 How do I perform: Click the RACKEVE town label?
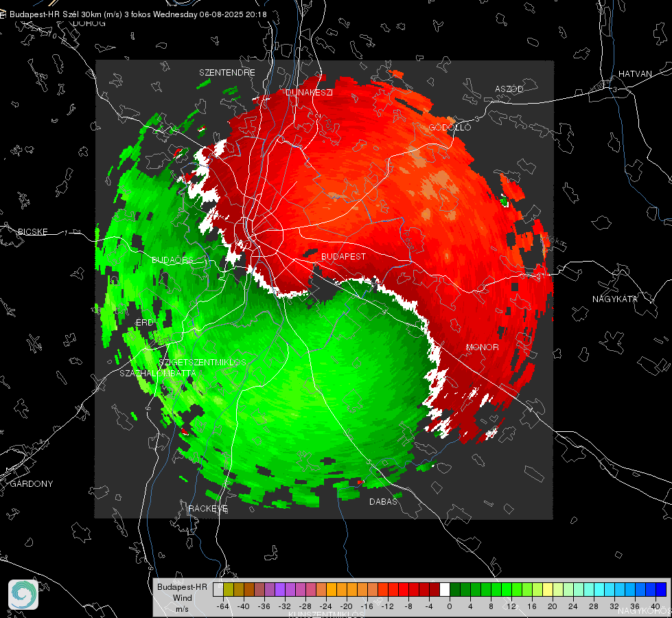[208, 509]
